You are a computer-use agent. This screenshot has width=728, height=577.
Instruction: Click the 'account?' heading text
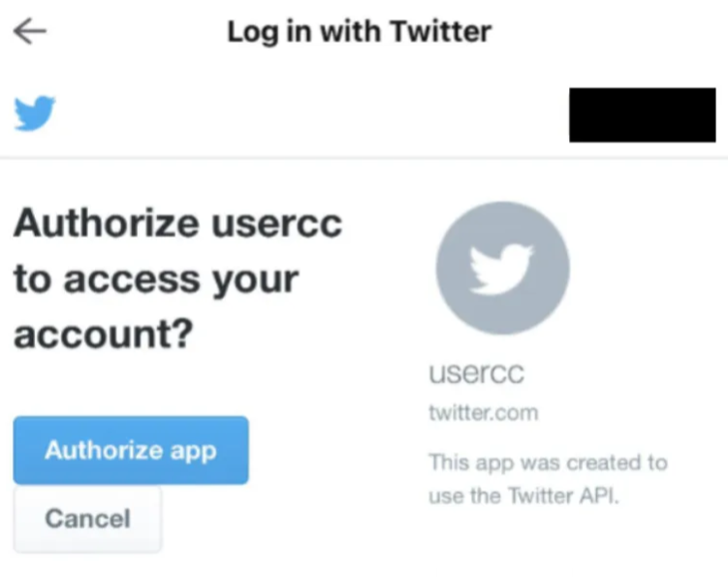[x=103, y=334]
